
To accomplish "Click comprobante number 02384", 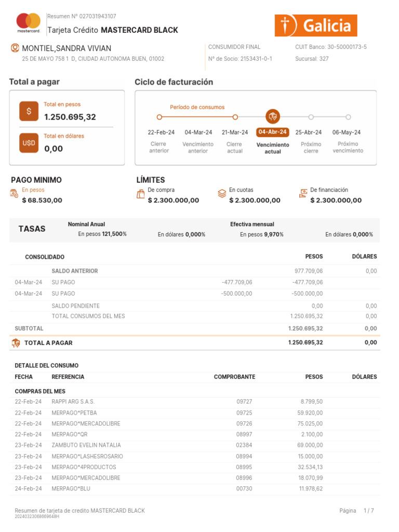I will [244, 445].
